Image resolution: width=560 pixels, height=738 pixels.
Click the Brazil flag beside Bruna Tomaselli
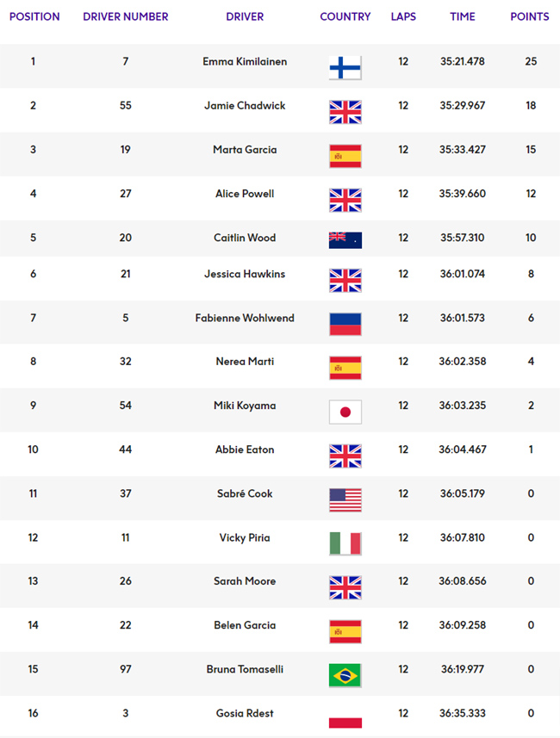pos(345,675)
